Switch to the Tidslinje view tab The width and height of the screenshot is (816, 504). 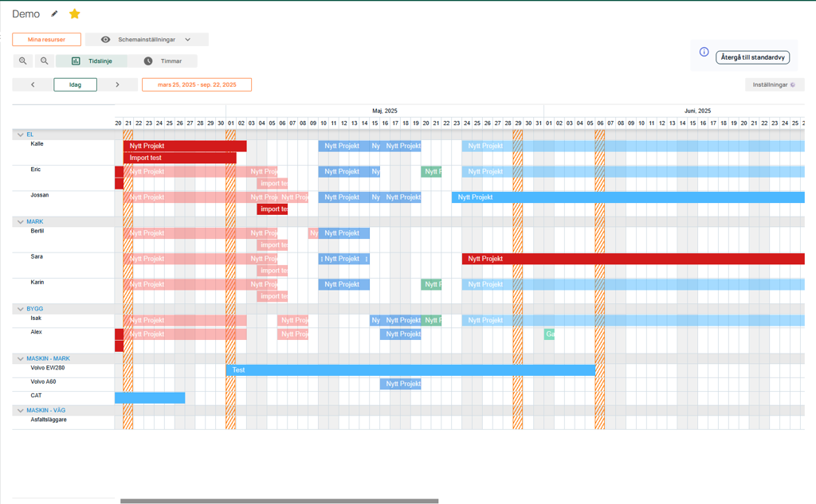[x=92, y=61]
